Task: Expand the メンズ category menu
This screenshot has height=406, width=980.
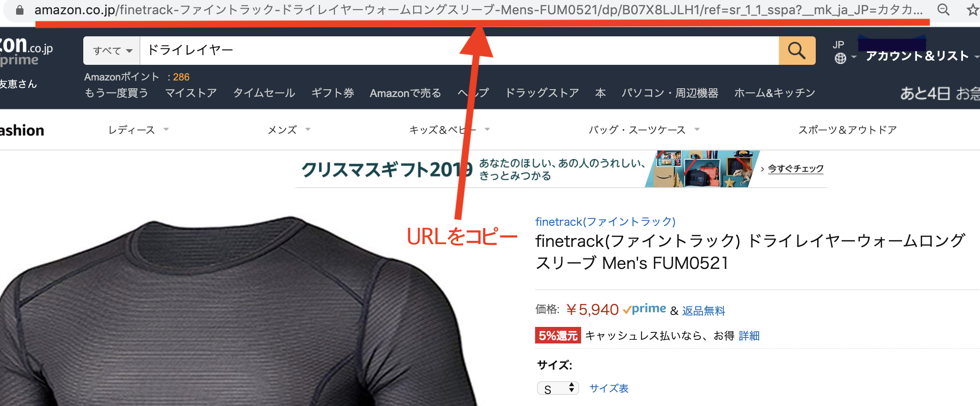Action: pos(289,130)
